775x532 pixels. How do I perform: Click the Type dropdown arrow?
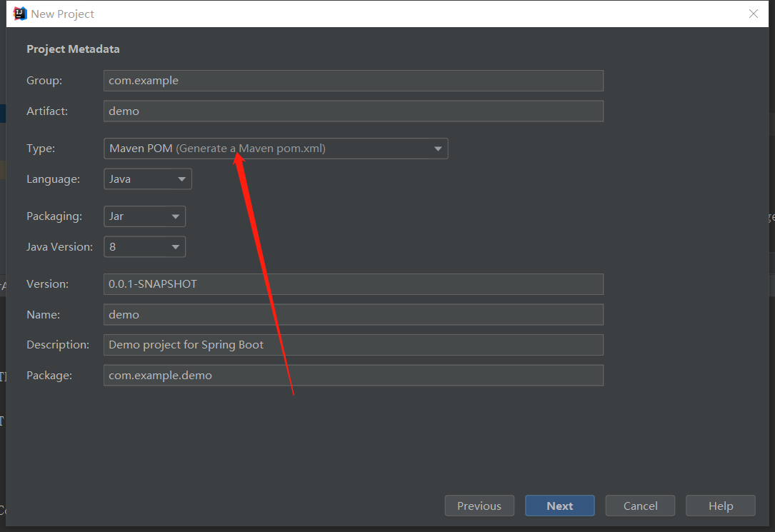pyautogui.click(x=438, y=149)
